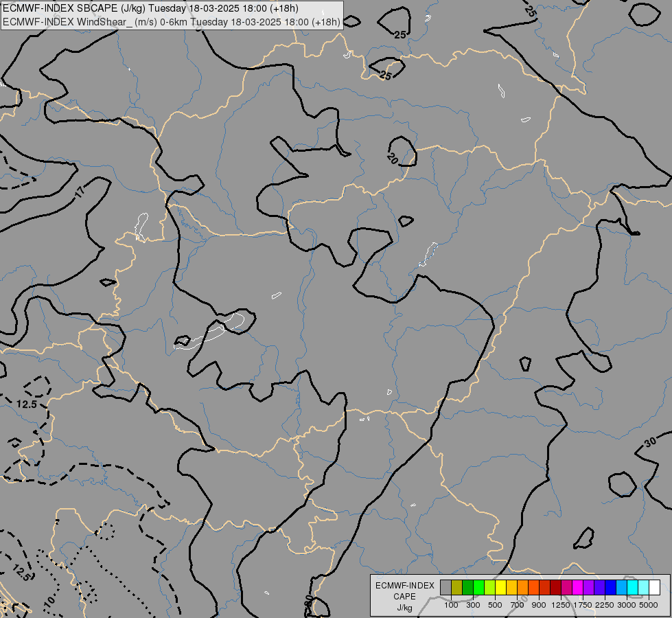Click the WindShear 0-6km title line
This screenshot has width=672, height=618.
(x=172, y=22)
